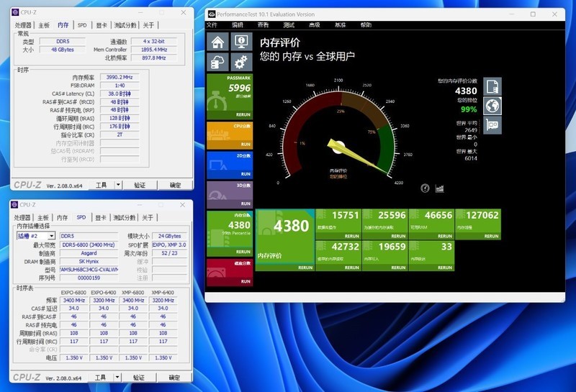Click the SK Hynix DRAM manufacturer field
Viewport: 576px width, 392px height.
pyautogui.click(x=89, y=261)
